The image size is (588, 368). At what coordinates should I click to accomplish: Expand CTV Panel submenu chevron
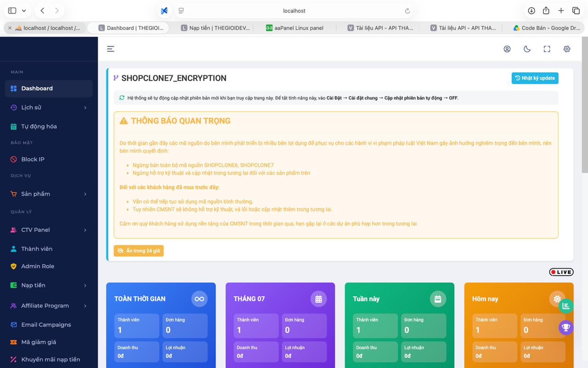click(x=85, y=230)
